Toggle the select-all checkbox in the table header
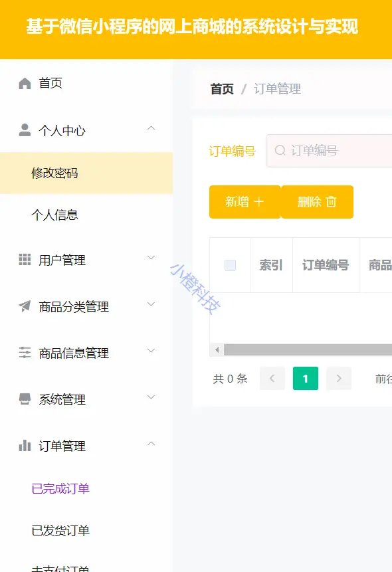This screenshot has width=392, height=572. 231,265
